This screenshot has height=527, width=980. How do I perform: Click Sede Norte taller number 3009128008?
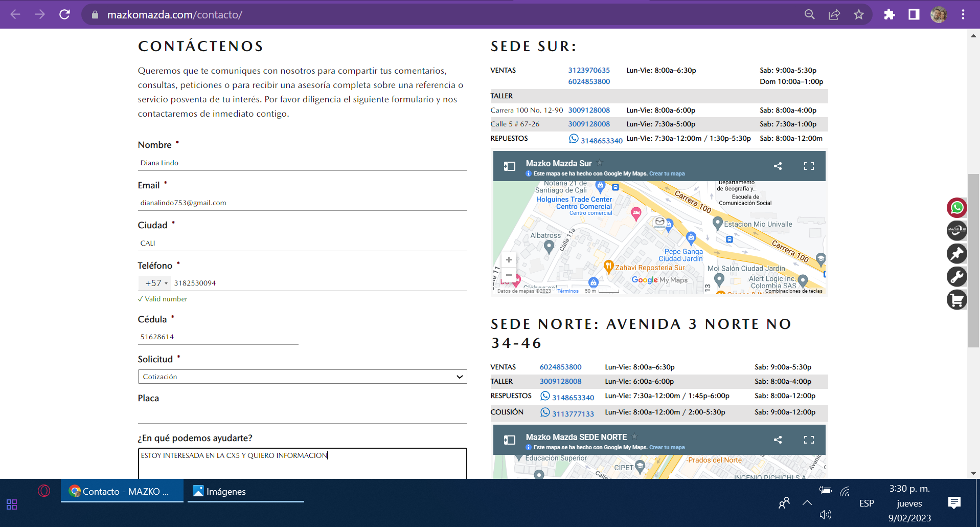click(x=560, y=381)
